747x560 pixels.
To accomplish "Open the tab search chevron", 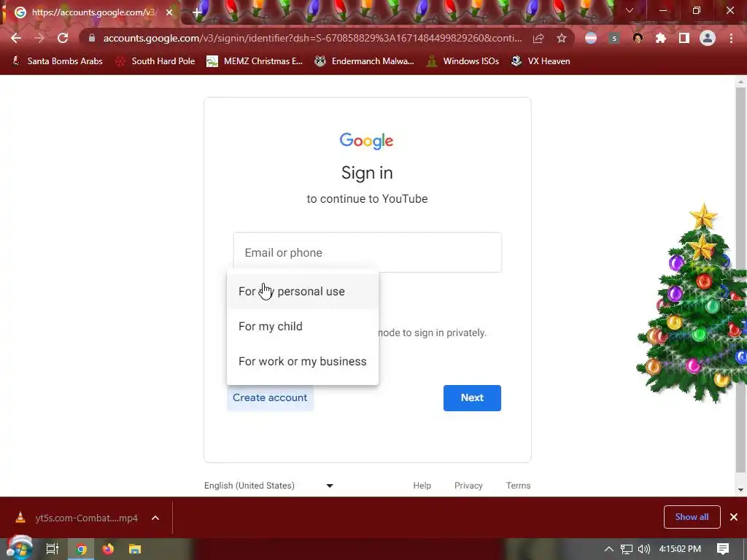I will tap(630, 10).
